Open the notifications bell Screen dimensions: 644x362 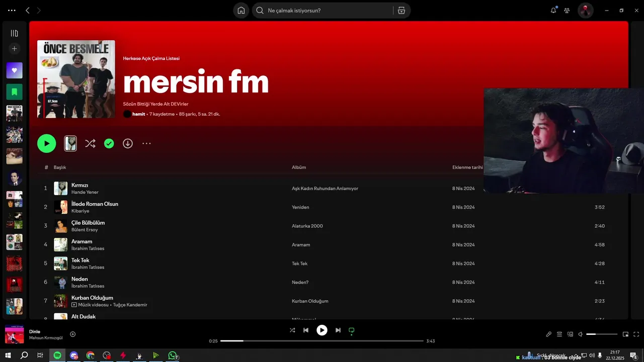click(x=553, y=10)
